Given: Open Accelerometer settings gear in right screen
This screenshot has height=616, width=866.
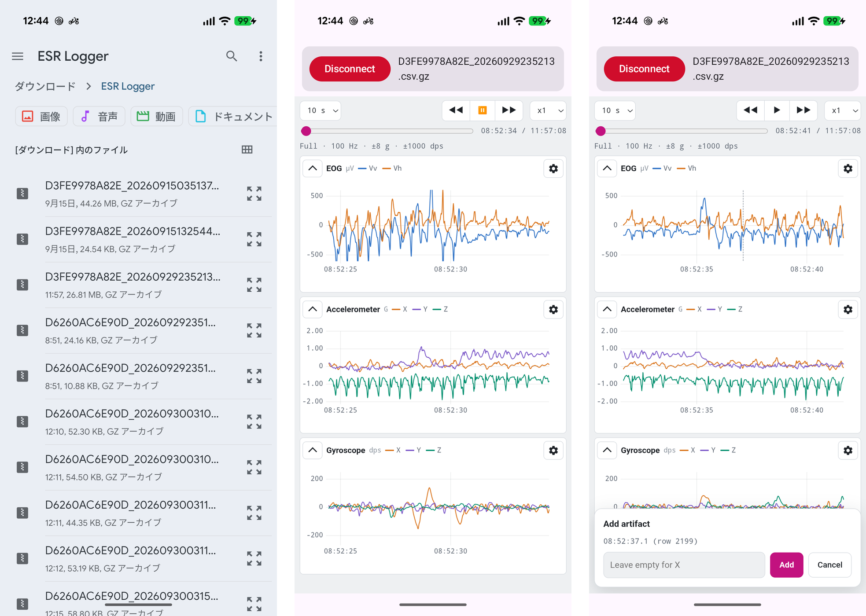Looking at the screenshot, I should click(x=848, y=309).
